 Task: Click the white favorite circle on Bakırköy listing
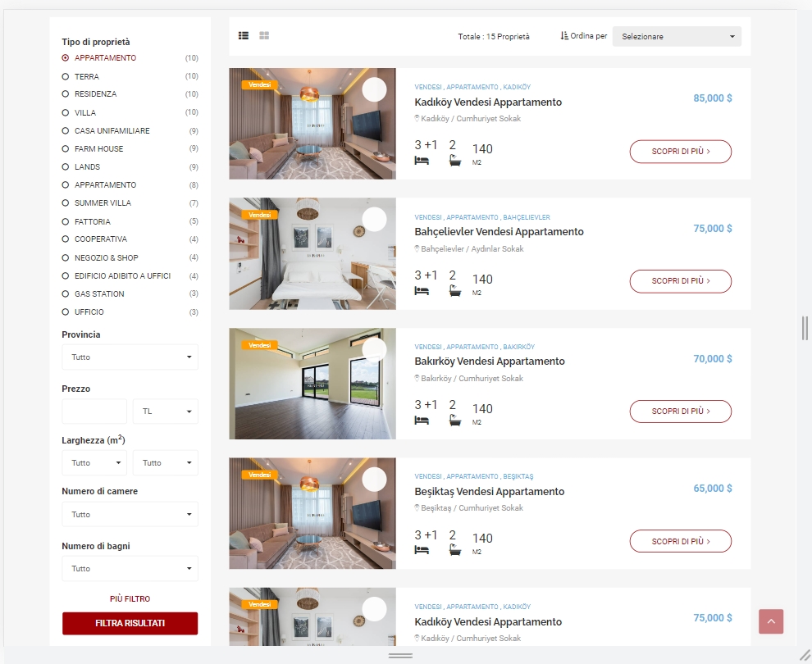click(374, 349)
